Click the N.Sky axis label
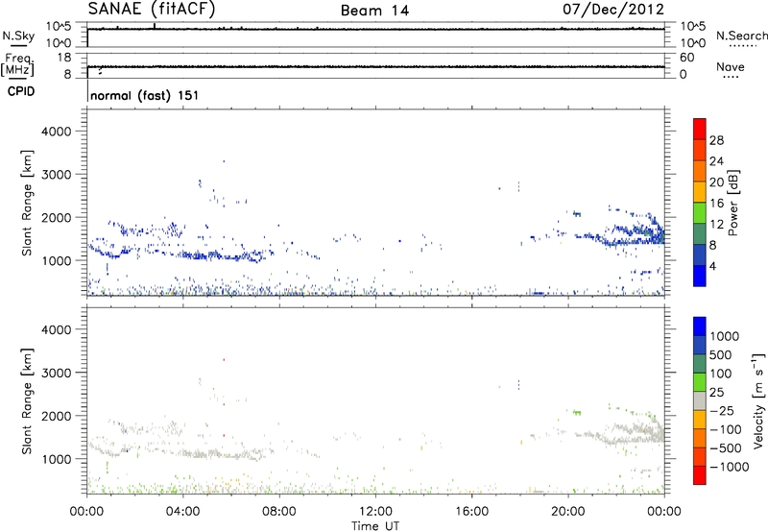This screenshot has width=768, height=532. [18, 36]
